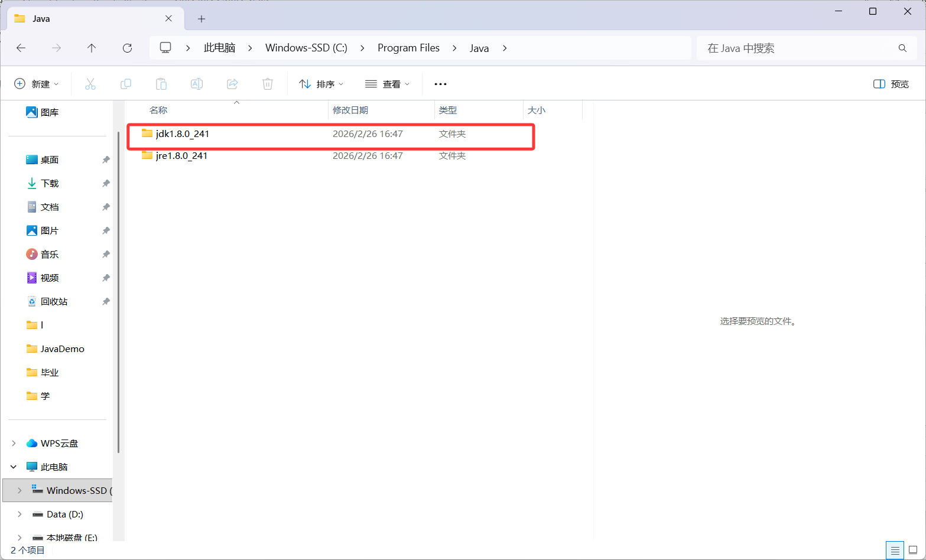Refresh the current folder view
This screenshot has width=926, height=560.
pos(127,48)
